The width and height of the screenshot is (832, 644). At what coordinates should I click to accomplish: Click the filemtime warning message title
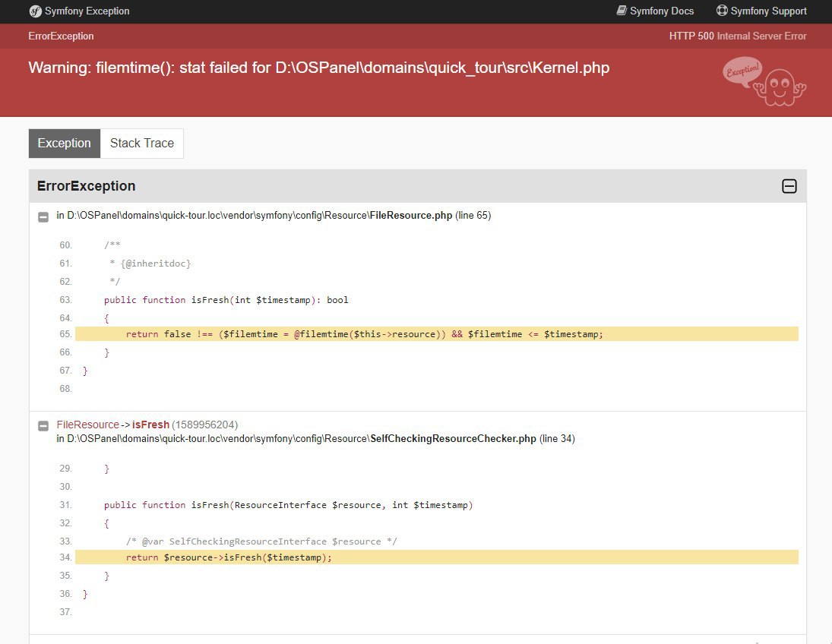point(319,68)
